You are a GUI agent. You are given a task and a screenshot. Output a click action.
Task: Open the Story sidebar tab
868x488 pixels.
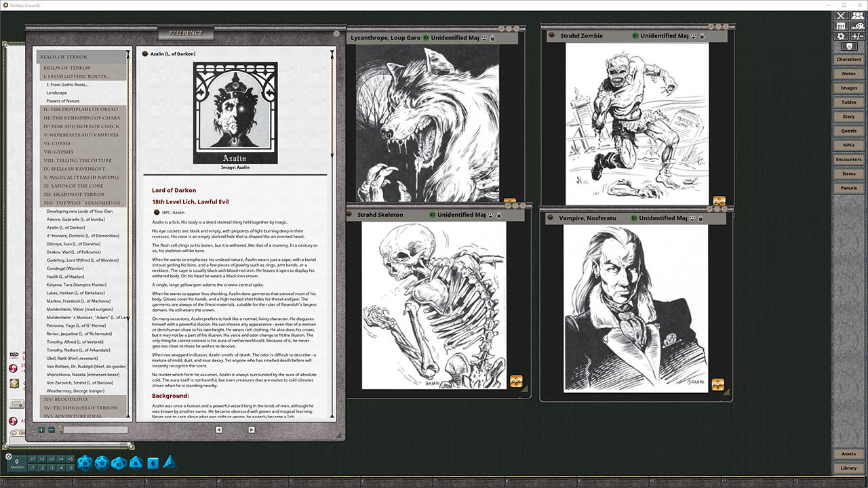pyautogui.click(x=848, y=117)
